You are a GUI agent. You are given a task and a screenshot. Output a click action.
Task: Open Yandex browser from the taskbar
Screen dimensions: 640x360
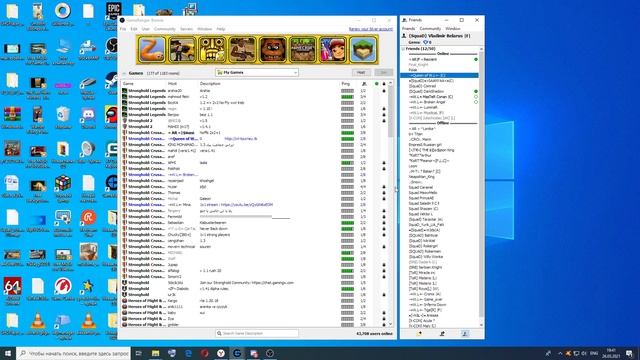(x=221, y=353)
